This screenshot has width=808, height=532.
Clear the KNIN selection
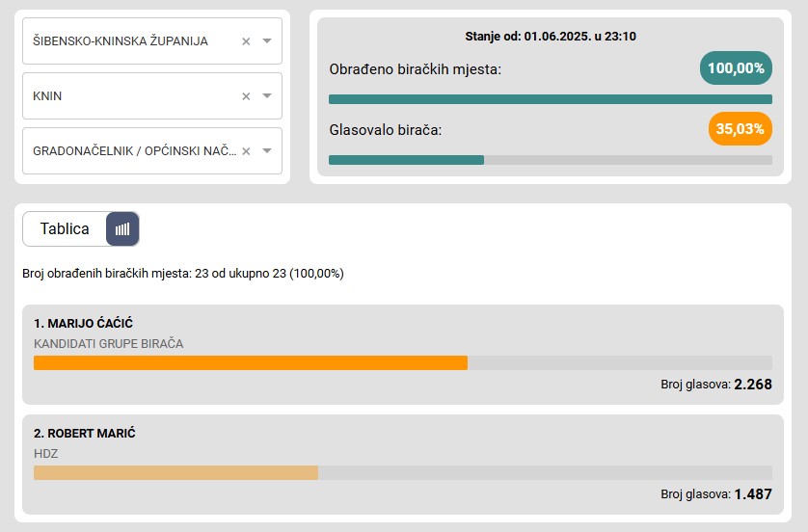click(x=246, y=96)
